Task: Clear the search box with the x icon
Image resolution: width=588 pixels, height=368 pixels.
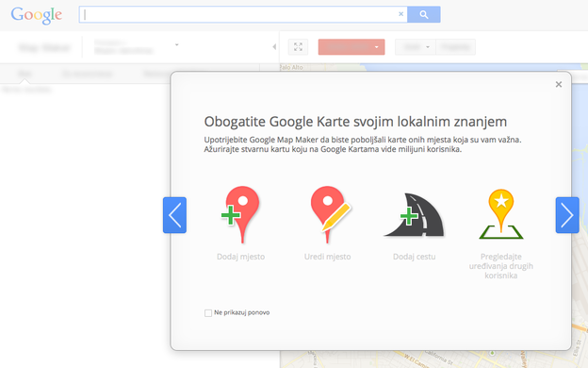Action: coord(400,14)
